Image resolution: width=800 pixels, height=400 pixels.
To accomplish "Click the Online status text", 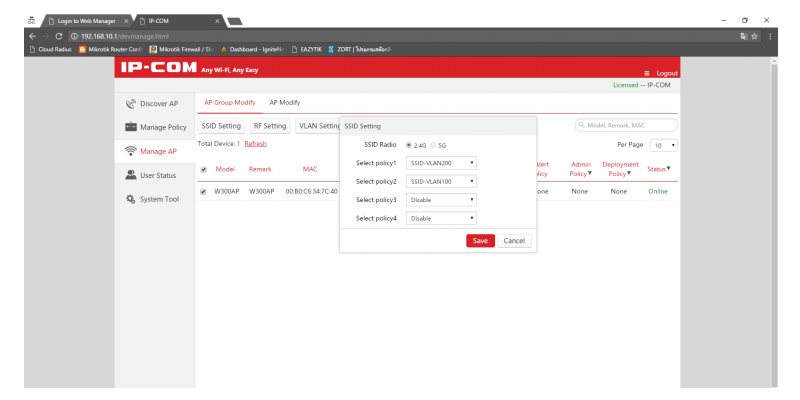I will point(658,192).
